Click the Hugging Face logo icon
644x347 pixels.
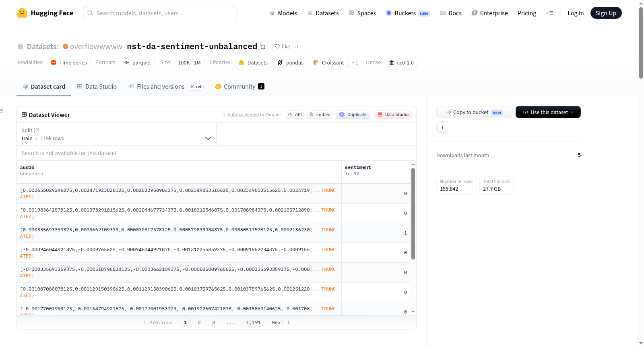pos(22,13)
